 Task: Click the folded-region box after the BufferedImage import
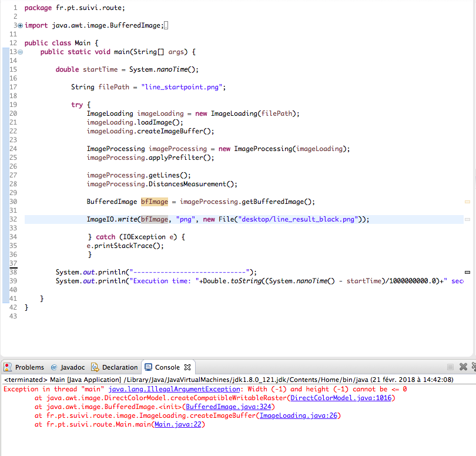[x=166, y=26]
